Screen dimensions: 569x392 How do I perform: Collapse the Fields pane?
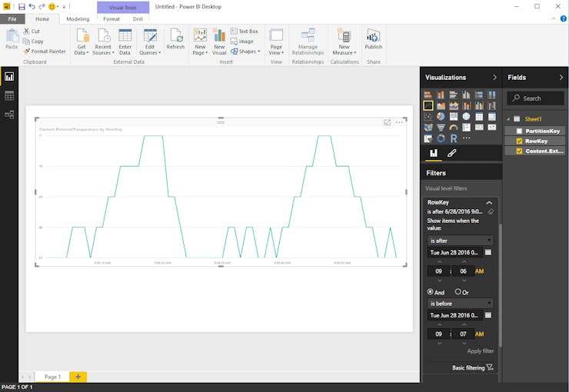pos(561,77)
